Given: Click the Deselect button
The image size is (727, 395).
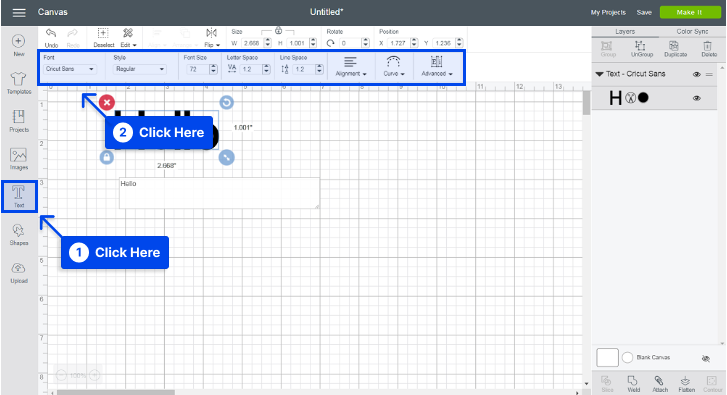Looking at the screenshot, I should click(103, 38).
